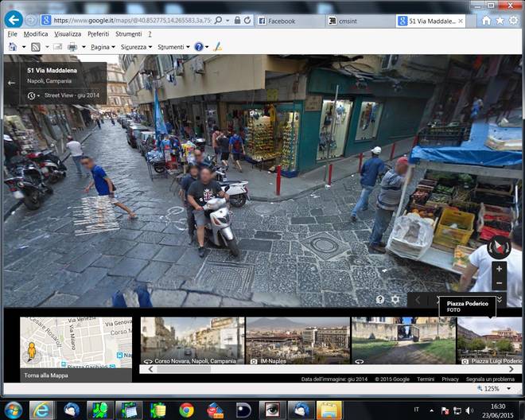
Task: Collapse the photo strip with double chevron
Action: coord(499,300)
